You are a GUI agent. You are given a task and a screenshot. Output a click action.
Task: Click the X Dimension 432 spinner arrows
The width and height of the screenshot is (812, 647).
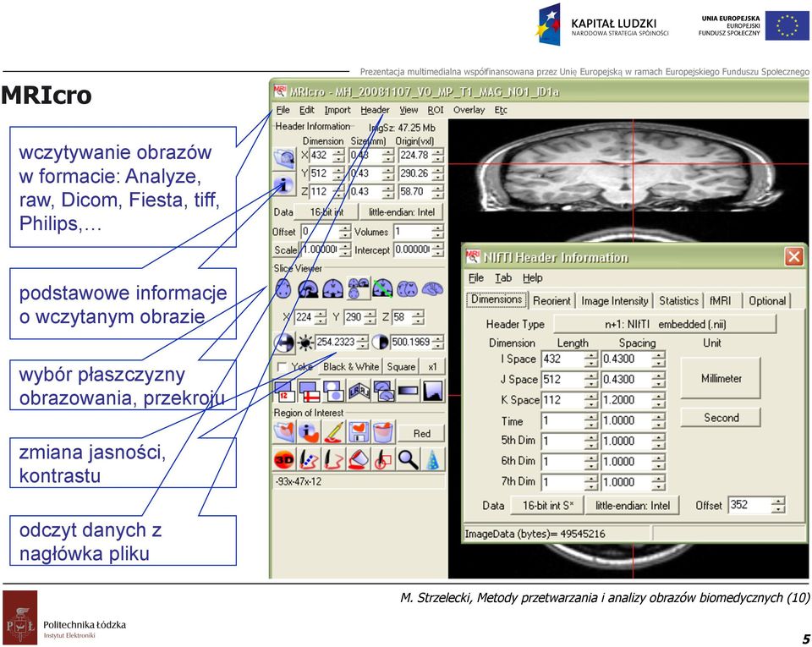click(338, 155)
